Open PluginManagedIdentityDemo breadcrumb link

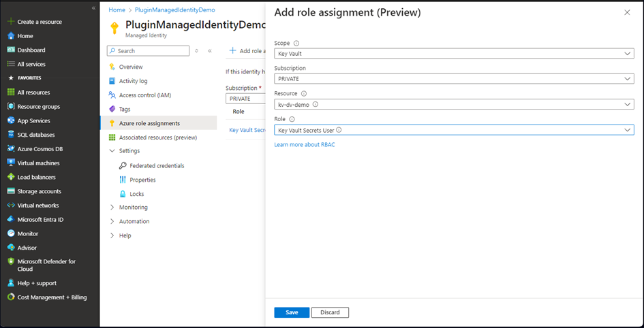[175, 10]
